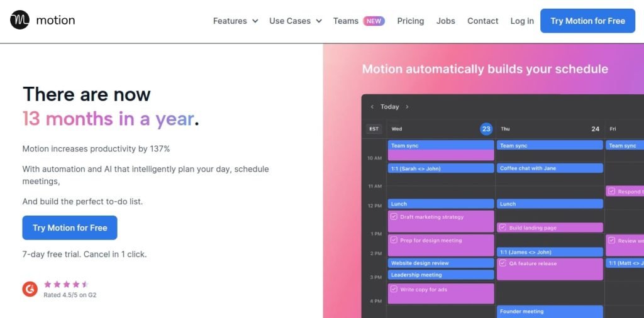Expand the Features dropdown menu
Image resolution: width=644 pixels, height=318 pixels.
pos(235,21)
